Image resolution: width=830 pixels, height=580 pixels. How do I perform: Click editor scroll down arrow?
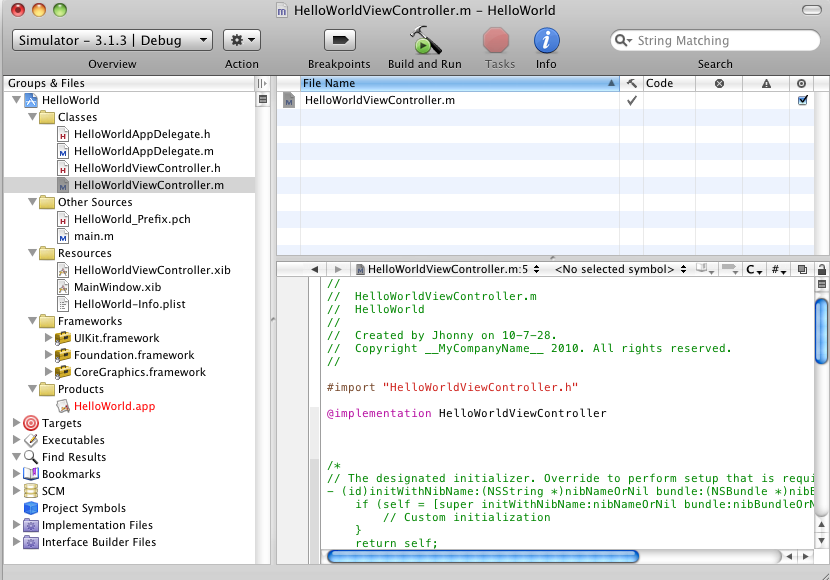(821, 540)
